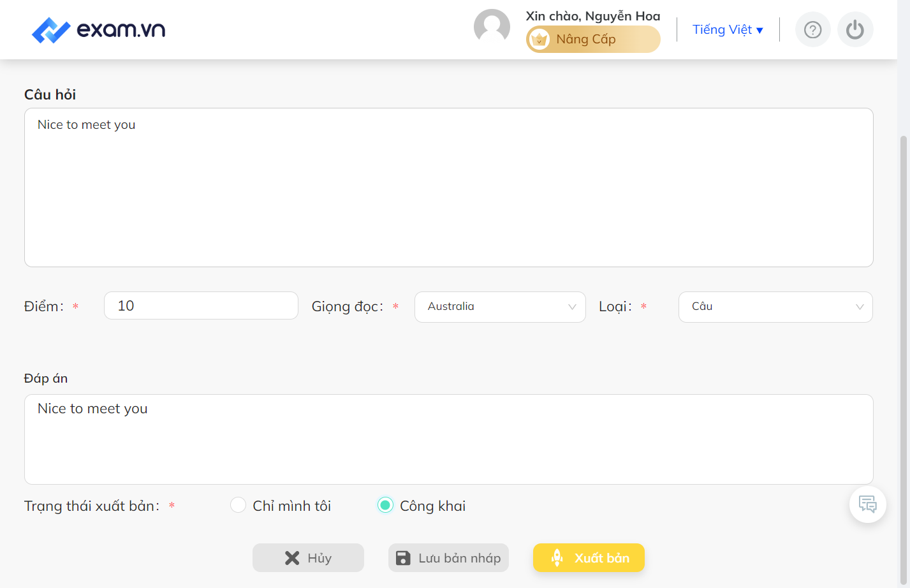Edit the Điểm score field
Image resolution: width=910 pixels, height=588 pixels.
pos(201,305)
